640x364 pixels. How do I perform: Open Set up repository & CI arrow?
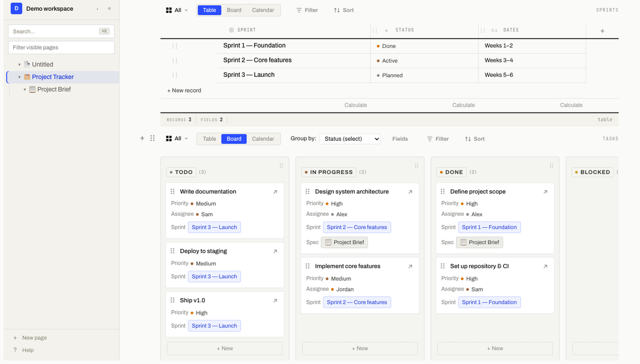tap(545, 266)
